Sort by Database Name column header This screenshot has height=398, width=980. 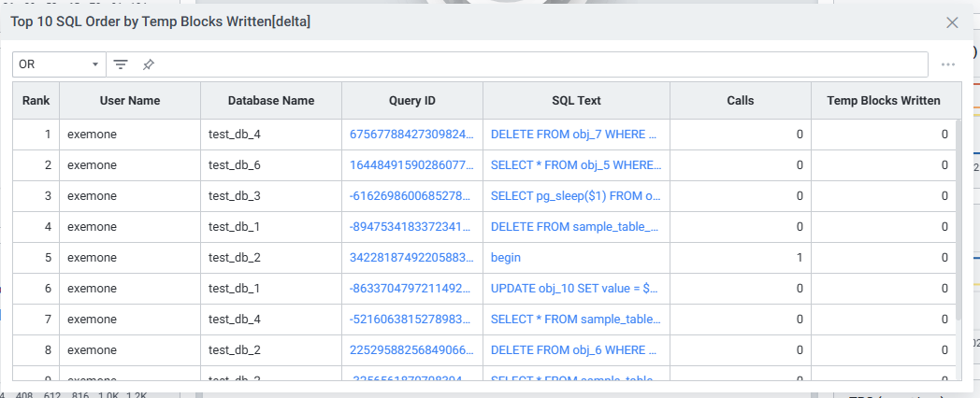[271, 101]
